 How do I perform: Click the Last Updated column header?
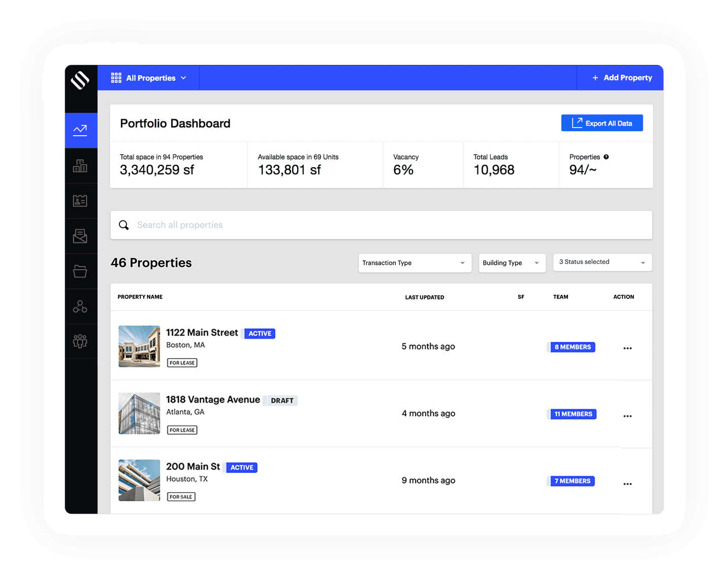pos(425,297)
